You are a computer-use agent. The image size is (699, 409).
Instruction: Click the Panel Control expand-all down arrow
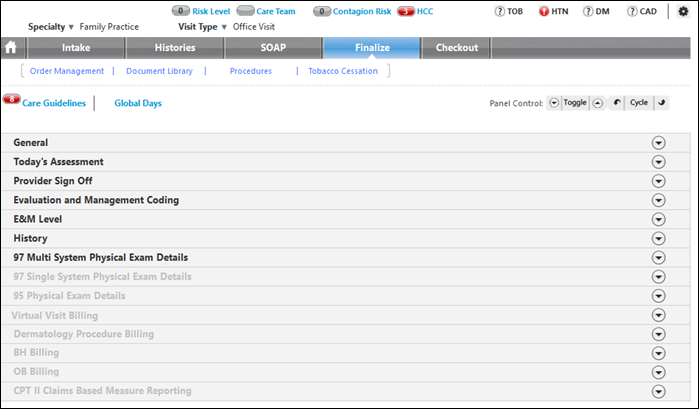click(554, 103)
